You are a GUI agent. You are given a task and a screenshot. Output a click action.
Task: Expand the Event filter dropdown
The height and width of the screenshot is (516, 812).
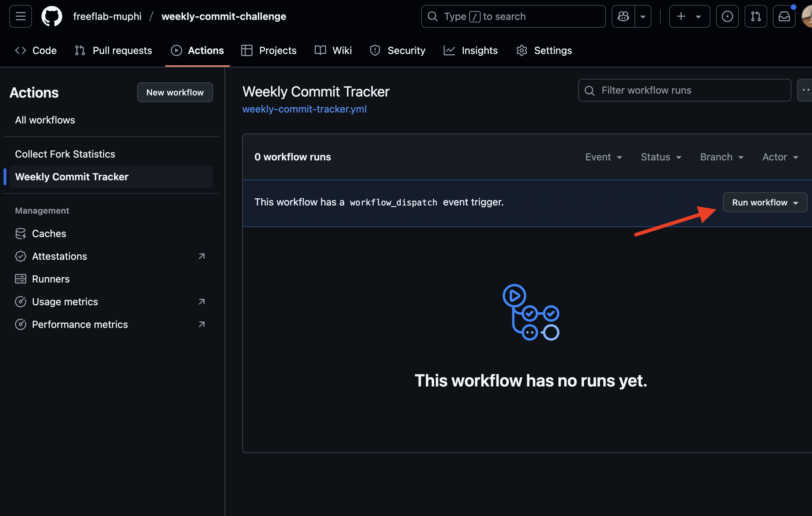point(603,157)
